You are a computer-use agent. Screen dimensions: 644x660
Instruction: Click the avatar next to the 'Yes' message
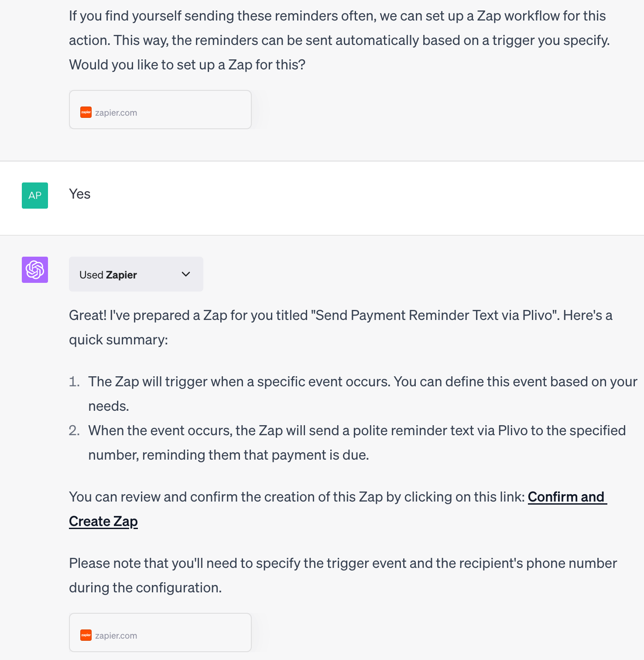35,195
